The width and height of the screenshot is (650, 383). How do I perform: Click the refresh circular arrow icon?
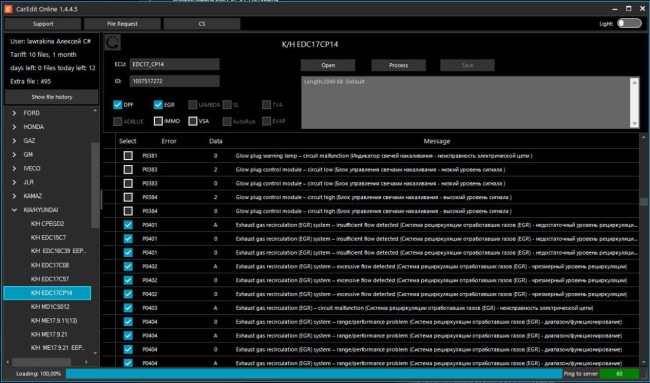[113, 42]
